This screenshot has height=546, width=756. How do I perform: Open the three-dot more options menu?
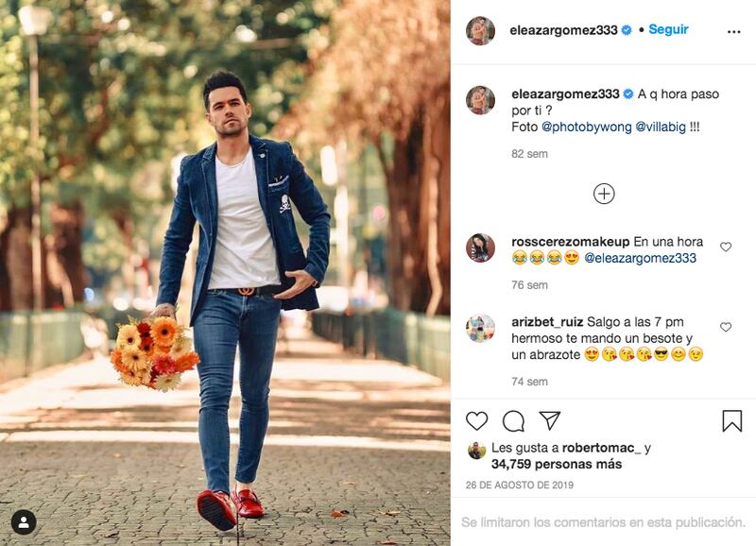(734, 32)
